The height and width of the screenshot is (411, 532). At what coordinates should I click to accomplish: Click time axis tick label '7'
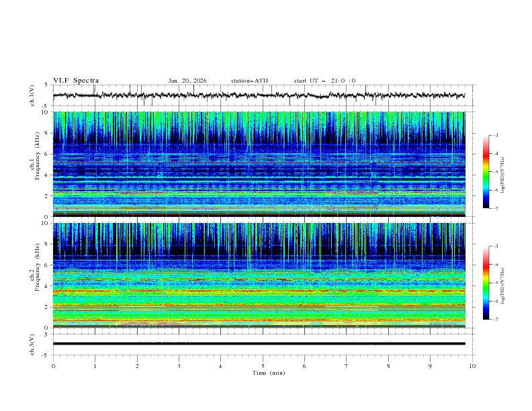click(x=347, y=366)
